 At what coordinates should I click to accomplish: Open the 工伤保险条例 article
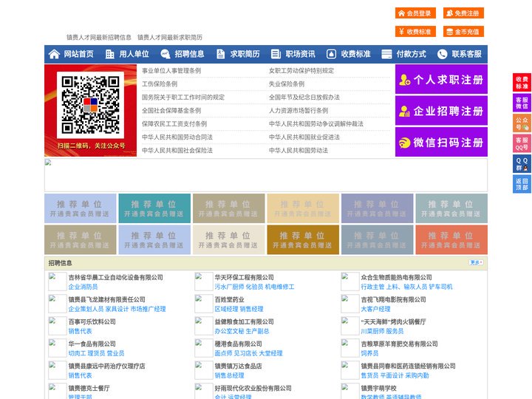pyautogui.click(x=160, y=83)
